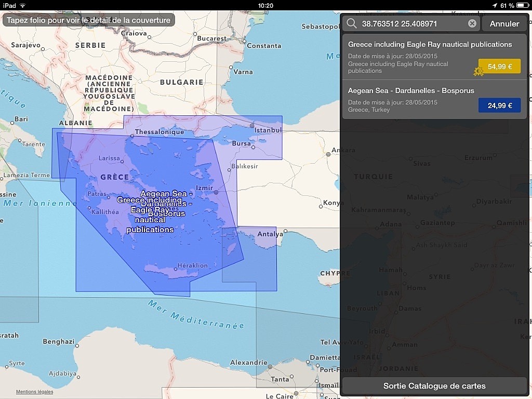The height and width of the screenshot is (399, 532).
Task: Tap the 10:20 clock in status bar
Action: point(265,5)
